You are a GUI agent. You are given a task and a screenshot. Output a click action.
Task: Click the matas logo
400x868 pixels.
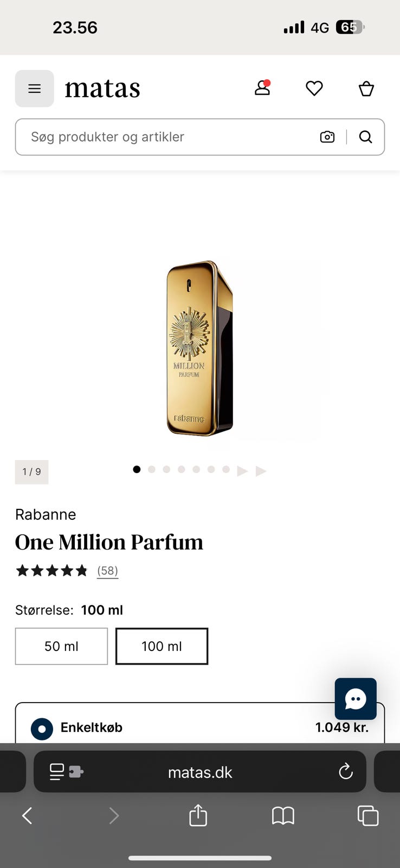pyautogui.click(x=102, y=88)
